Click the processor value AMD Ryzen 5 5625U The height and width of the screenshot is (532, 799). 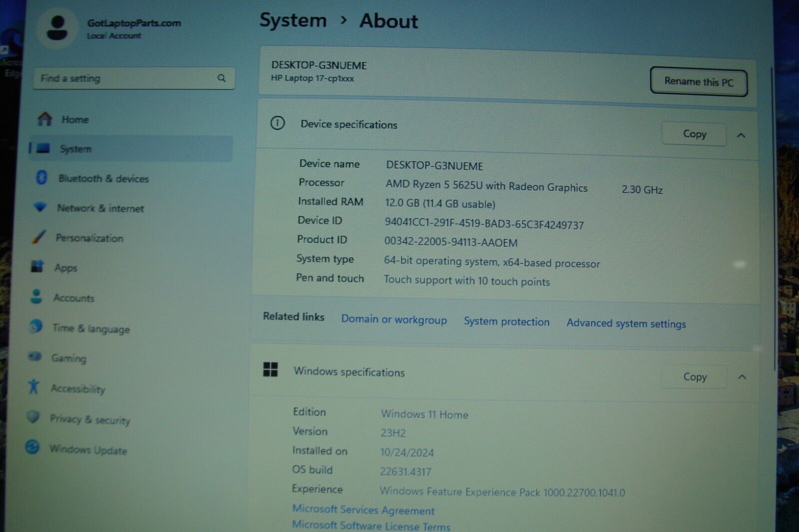486,186
